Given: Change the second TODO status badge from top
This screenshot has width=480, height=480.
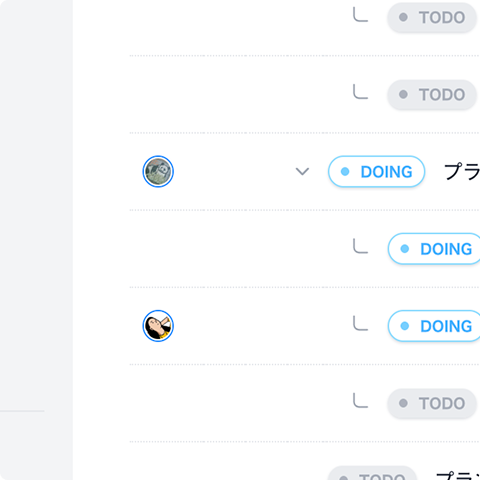Looking at the screenshot, I should 432,94.
